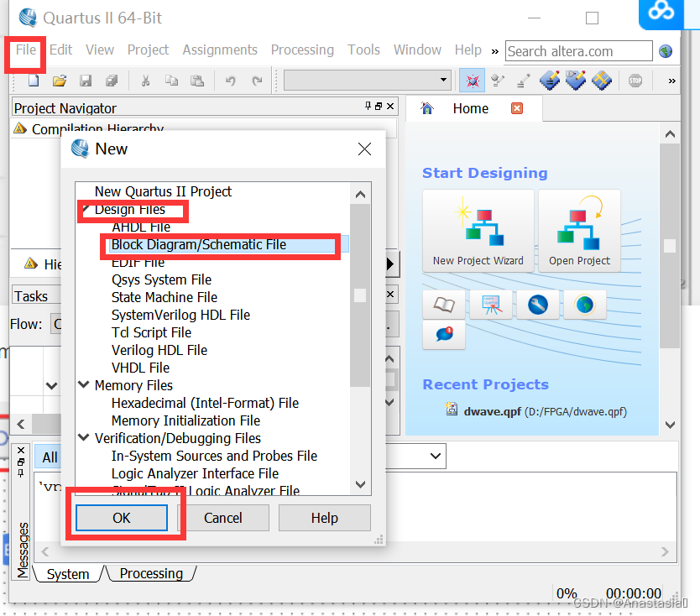Click the Paste toolbar icon
Image resolution: width=700 pixels, height=616 pixels.
[197, 81]
